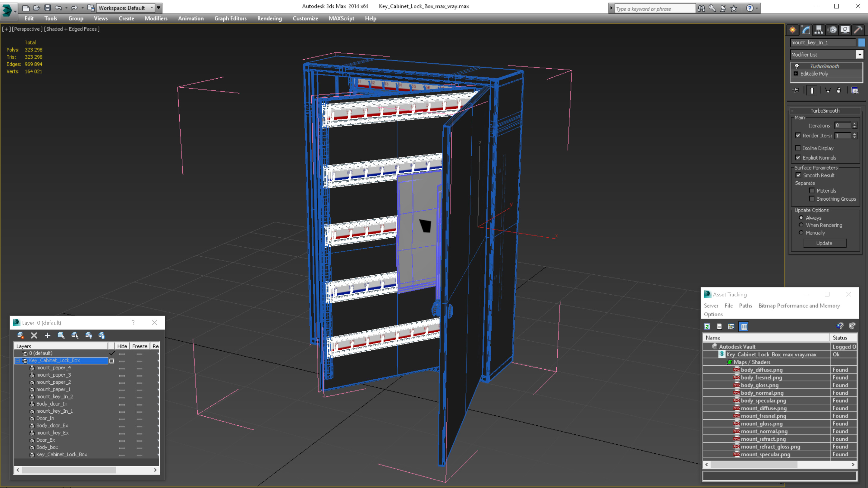Viewport: 868px width, 488px height.
Task: Click the list view icon in Asset Tracking
Action: [x=719, y=326]
